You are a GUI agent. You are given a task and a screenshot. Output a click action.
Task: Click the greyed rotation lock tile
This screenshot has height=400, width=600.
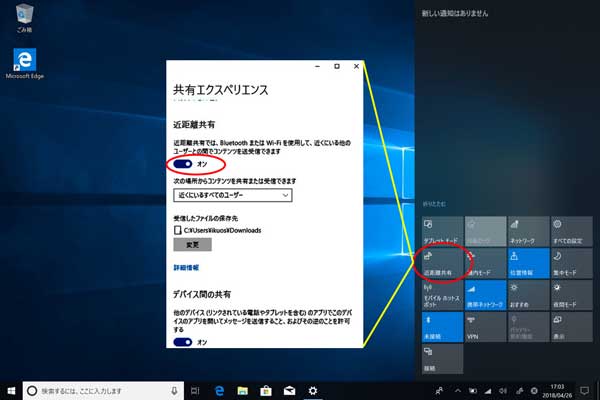pyautogui.click(x=485, y=232)
